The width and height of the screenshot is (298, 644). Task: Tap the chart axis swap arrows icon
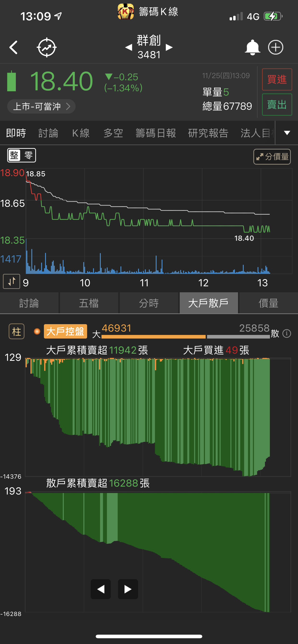click(12, 281)
